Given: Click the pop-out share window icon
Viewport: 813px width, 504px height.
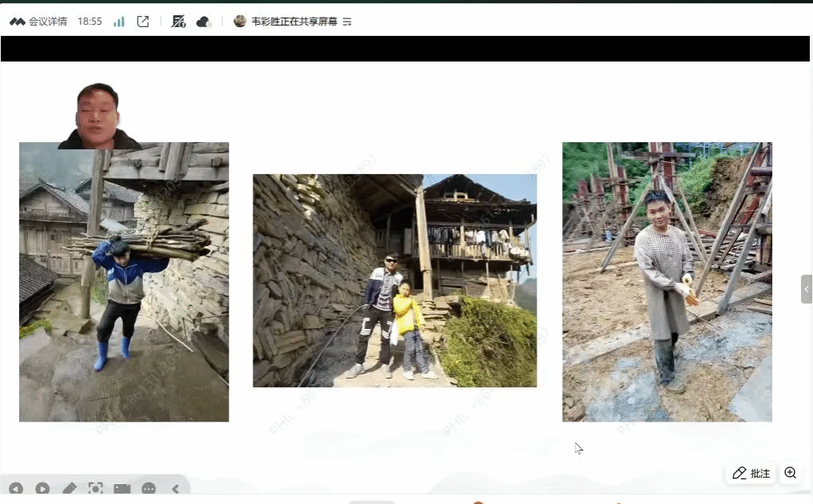Looking at the screenshot, I should [x=143, y=22].
